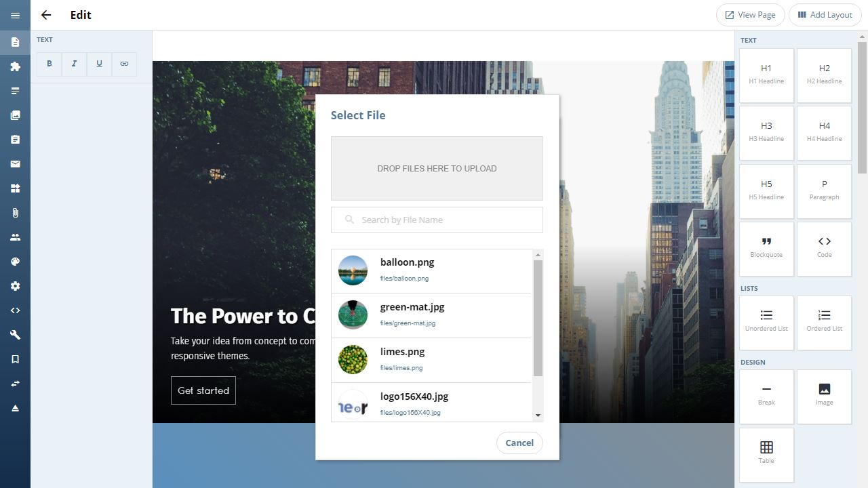Open the paperclip files icon in the sidebar
Image resolution: width=868 pixels, height=488 pixels.
15,213
